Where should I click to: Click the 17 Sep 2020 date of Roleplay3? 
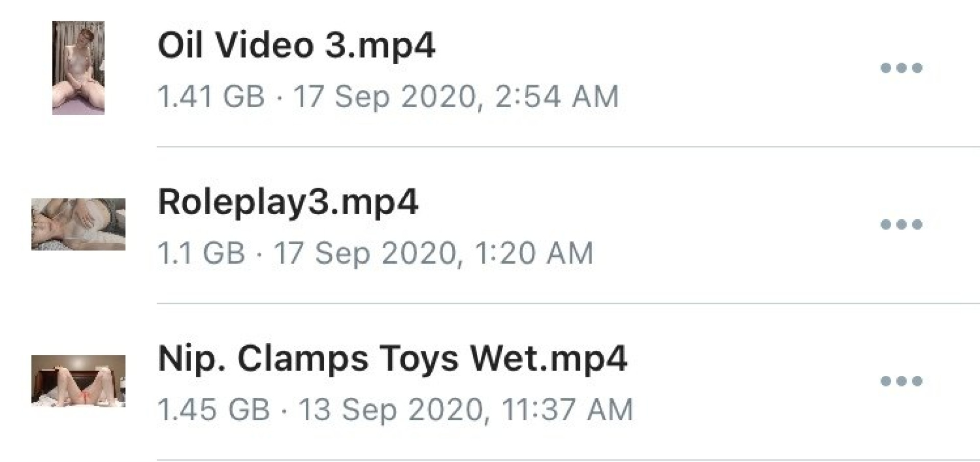coord(367,253)
